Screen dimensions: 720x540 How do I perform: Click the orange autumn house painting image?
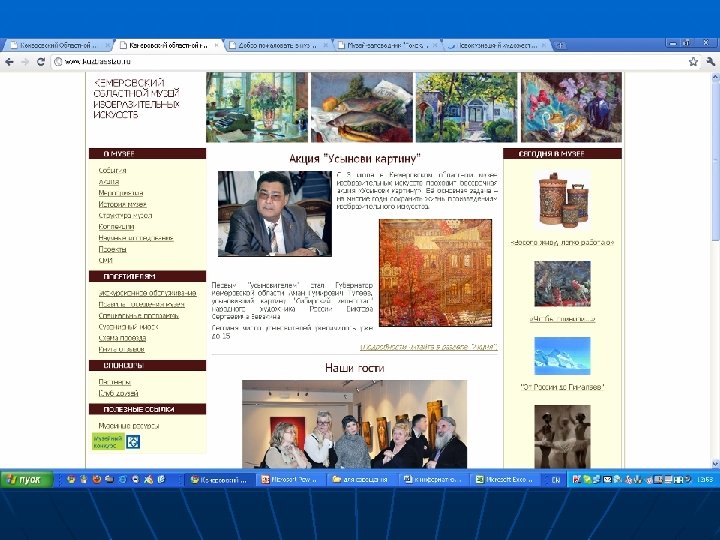click(435, 273)
